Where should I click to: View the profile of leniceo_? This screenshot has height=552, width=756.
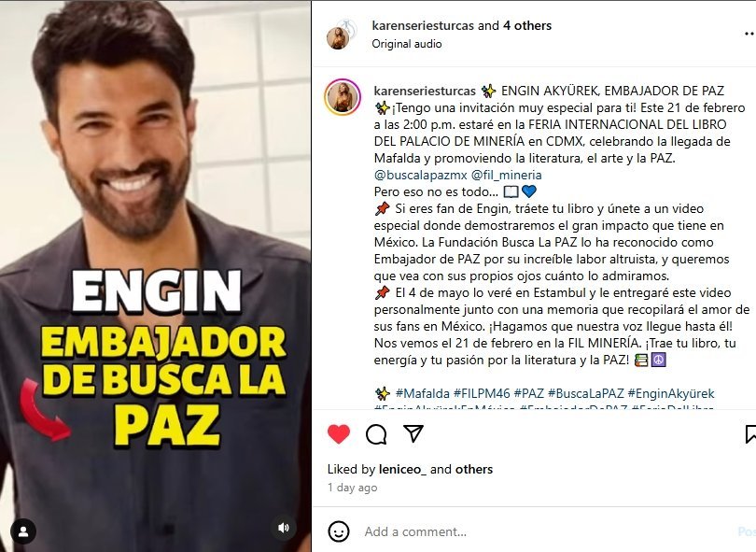[402, 469]
